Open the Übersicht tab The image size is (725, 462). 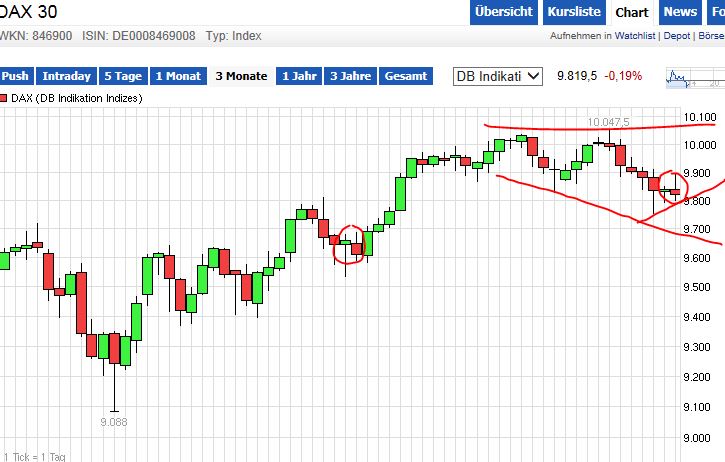[503, 12]
